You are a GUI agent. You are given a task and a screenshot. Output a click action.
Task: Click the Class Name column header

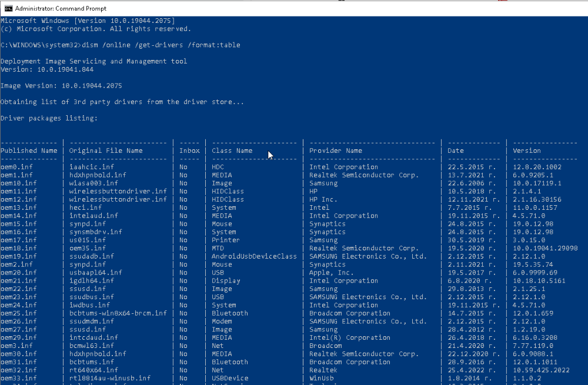[x=232, y=150]
